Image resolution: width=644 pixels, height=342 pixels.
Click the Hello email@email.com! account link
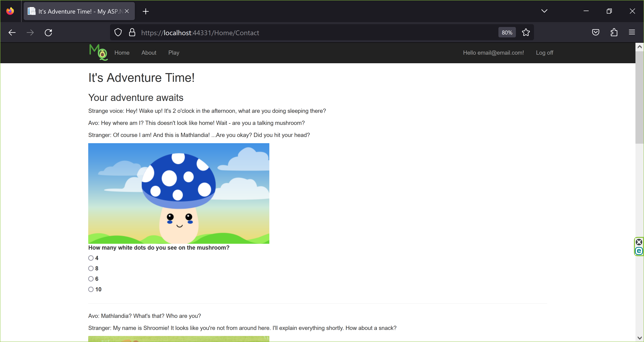[493, 53]
